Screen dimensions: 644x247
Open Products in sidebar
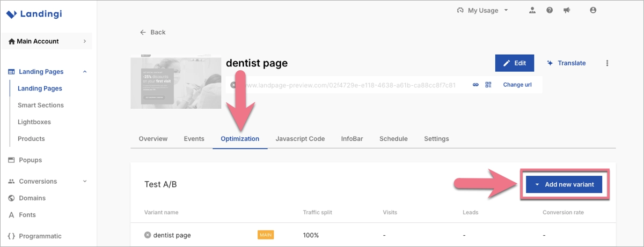click(31, 138)
